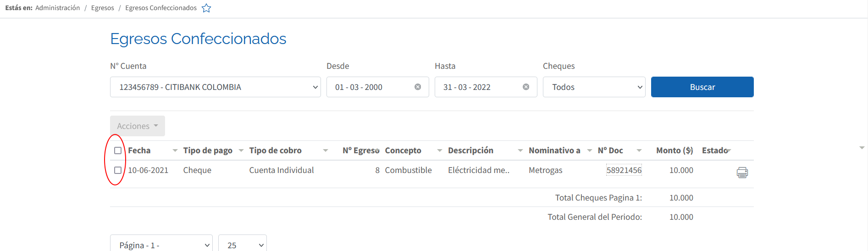868x251 pixels.
Task: Click the printer icon for egreso row
Action: [x=742, y=173]
